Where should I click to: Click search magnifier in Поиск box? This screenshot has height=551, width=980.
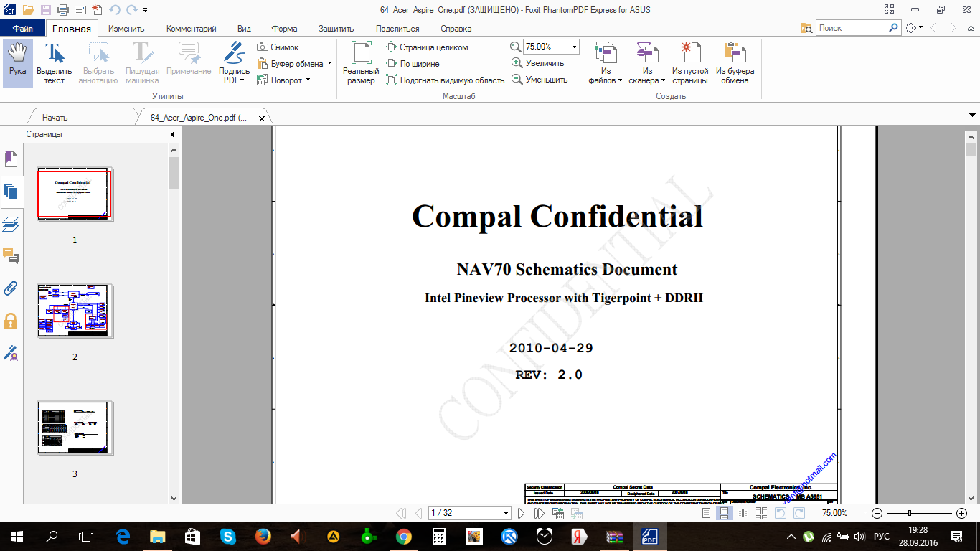pyautogui.click(x=894, y=28)
